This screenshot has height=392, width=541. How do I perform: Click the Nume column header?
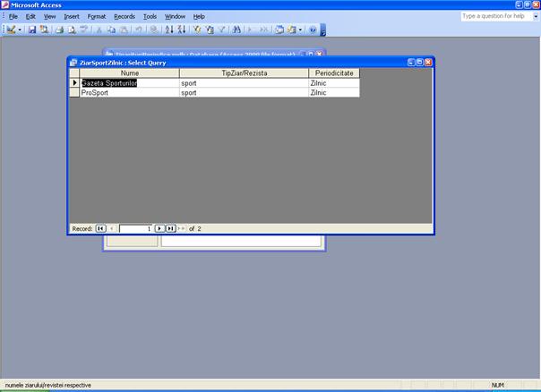point(129,72)
